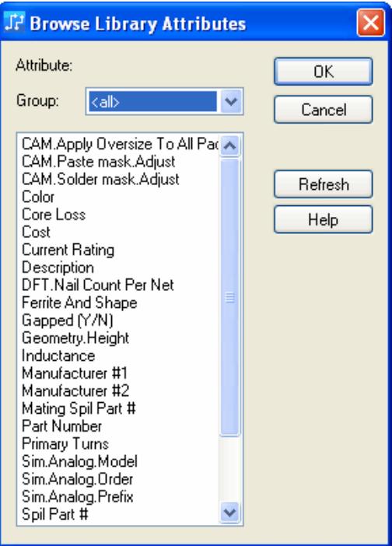Select the CAM.Paste mask.Adjust attribute
392x546 pixels.
[x=99, y=162]
